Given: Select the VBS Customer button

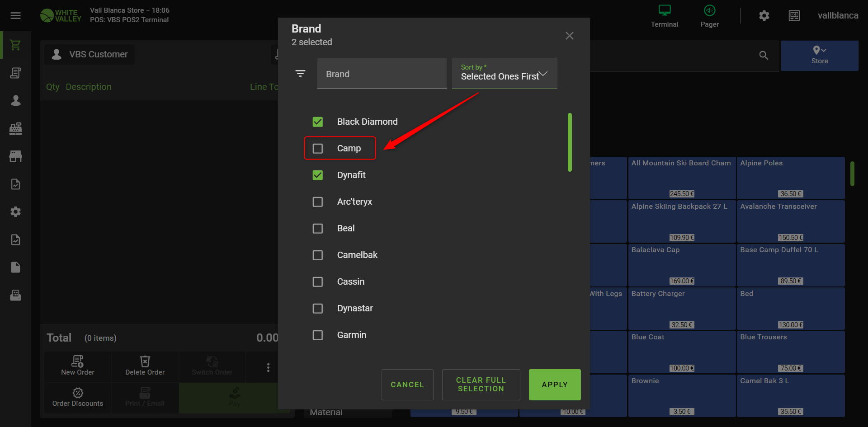Looking at the screenshot, I should point(90,55).
